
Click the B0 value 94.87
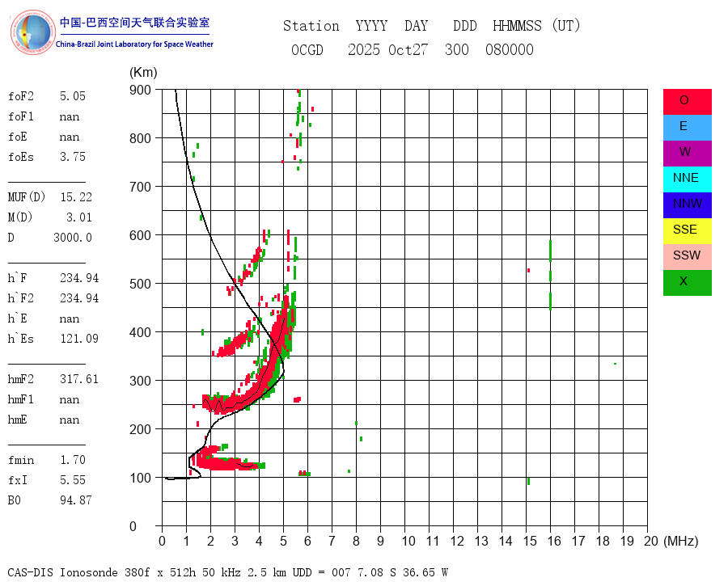coord(76,500)
